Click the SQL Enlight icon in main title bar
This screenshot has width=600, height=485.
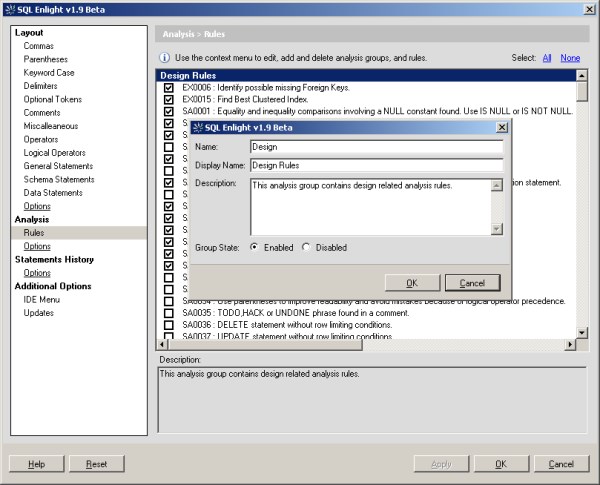[x=10, y=10]
